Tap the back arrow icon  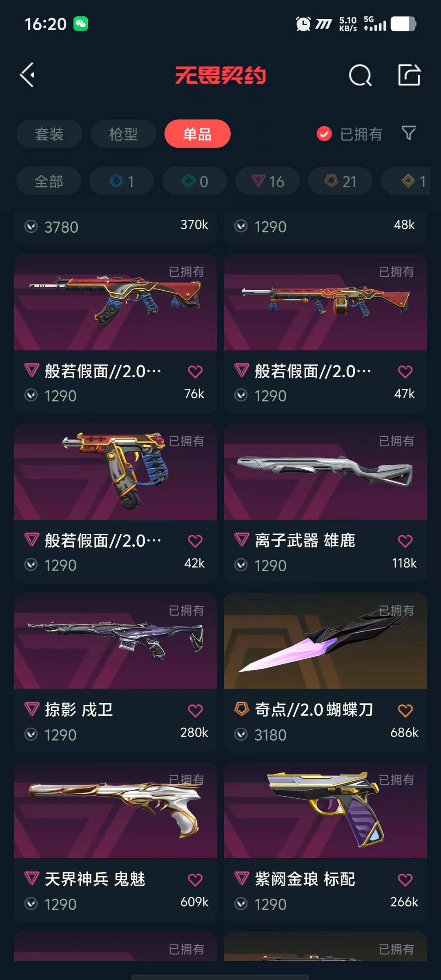tap(27, 75)
